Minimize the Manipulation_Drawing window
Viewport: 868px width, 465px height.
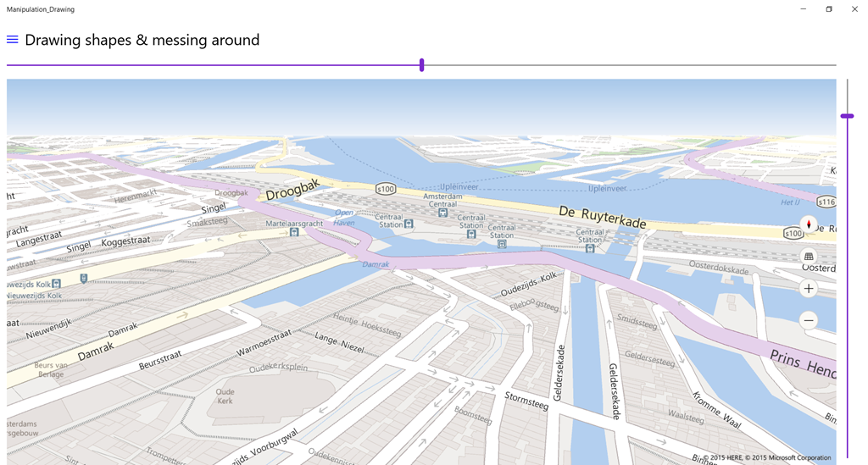pos(804,8)
